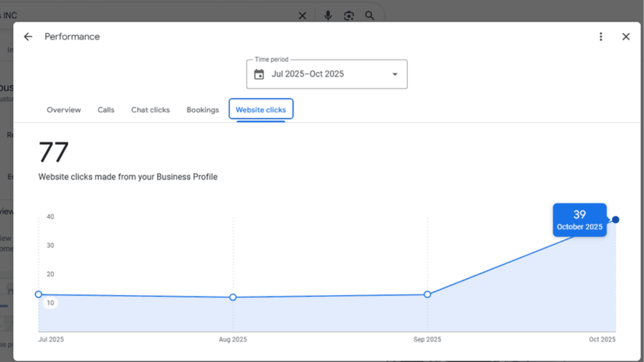Expand the Time period dropdown arrow
The image size is (644, 362).
[395, 74]
